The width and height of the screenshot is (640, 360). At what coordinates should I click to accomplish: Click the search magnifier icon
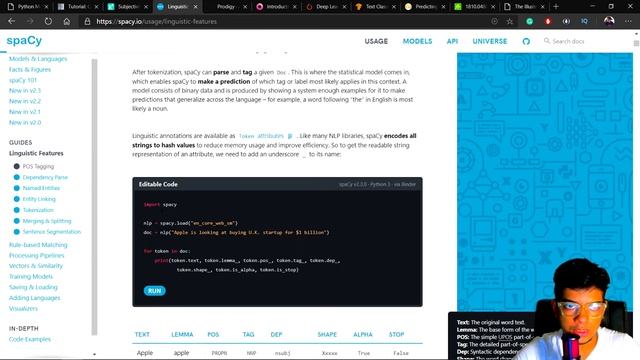click(x=547, y=41)
